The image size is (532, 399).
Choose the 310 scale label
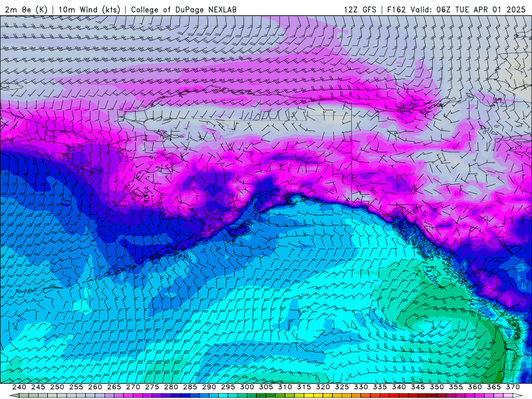click(285, 387)
